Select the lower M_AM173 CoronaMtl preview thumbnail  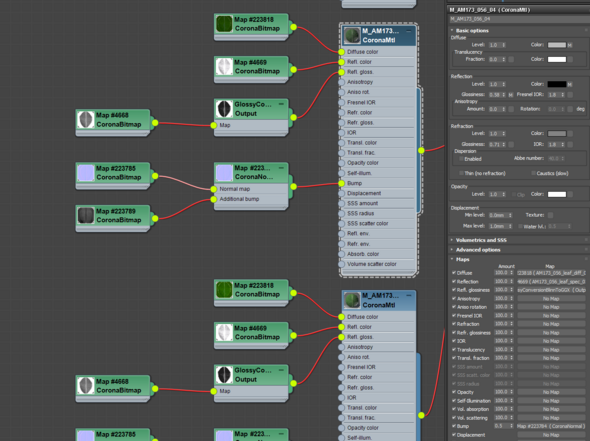click(352, 301)
